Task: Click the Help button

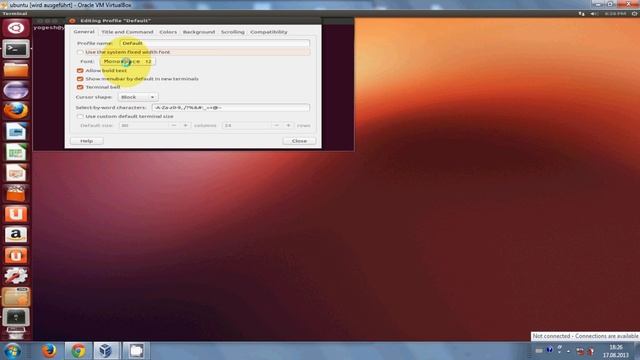Action: pos(87,141)
